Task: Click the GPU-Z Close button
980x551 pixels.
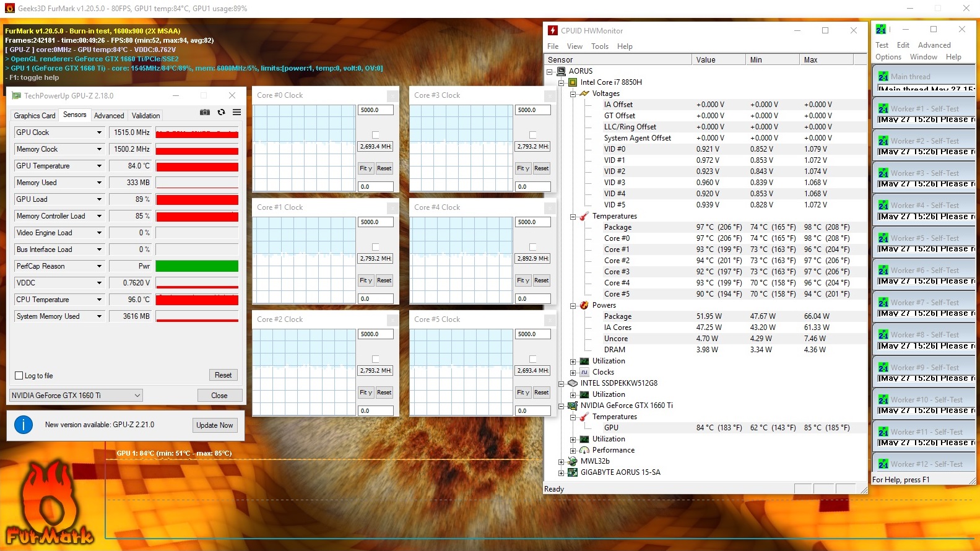Action: click(x=219, y=395)
